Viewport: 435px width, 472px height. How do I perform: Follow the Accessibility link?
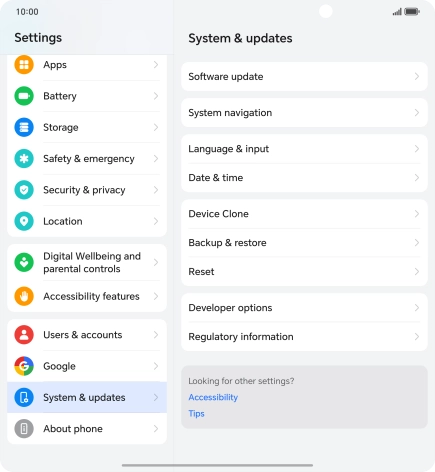[213, 397]
